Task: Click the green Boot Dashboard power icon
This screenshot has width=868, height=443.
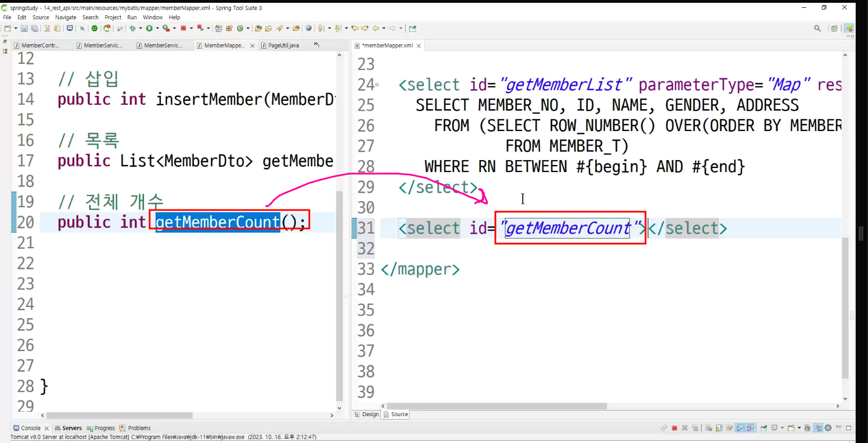Action: point(94,28)
